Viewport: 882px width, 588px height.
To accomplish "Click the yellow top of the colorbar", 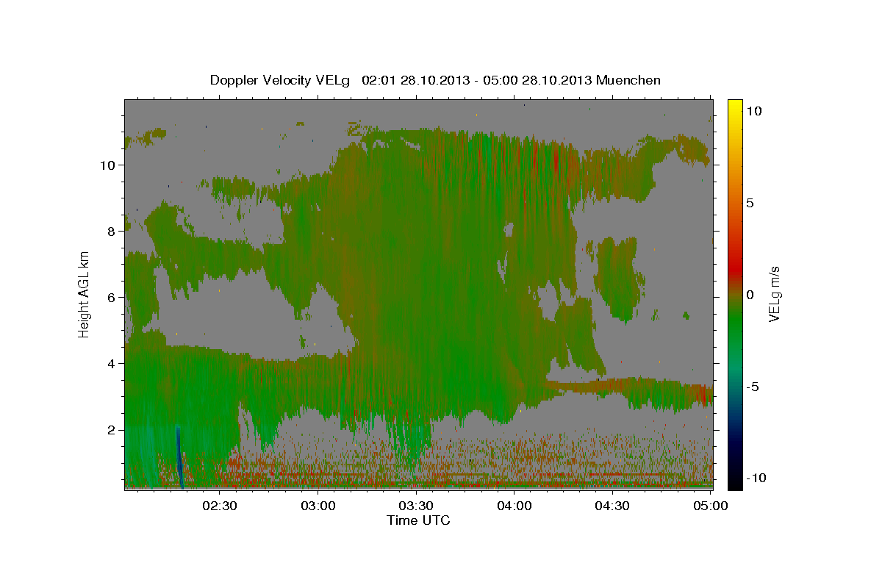I will 735,107.
